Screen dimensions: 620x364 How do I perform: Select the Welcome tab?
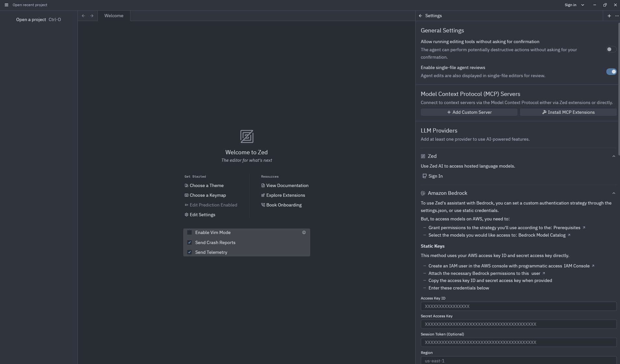114,16
